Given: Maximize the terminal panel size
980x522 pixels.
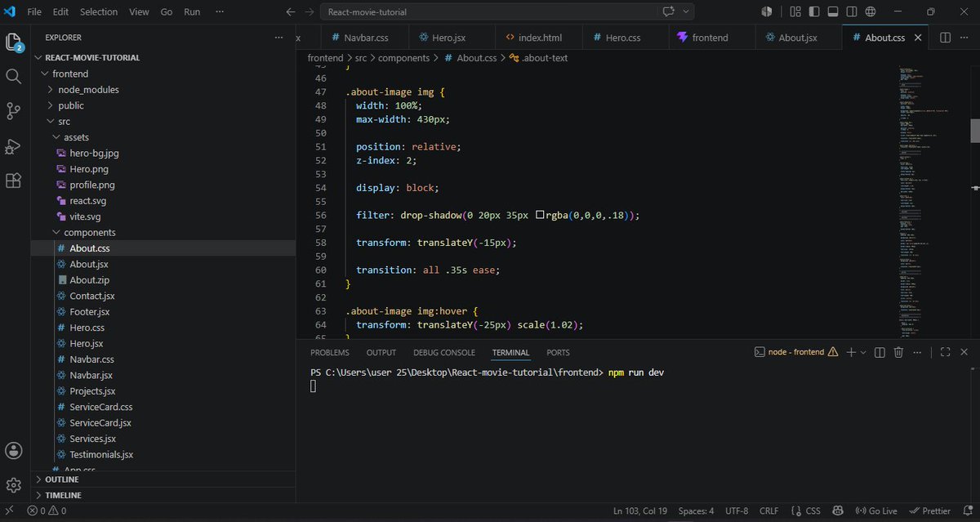Looking at the screenshot, I should (x=945, y=352).
